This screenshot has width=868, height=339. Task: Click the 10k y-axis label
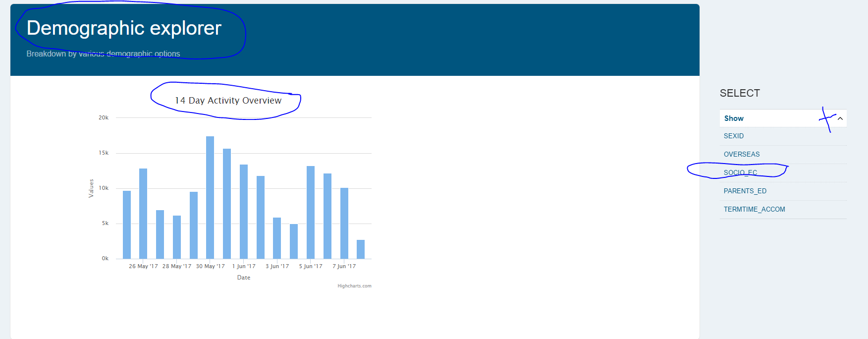[104, 188]
